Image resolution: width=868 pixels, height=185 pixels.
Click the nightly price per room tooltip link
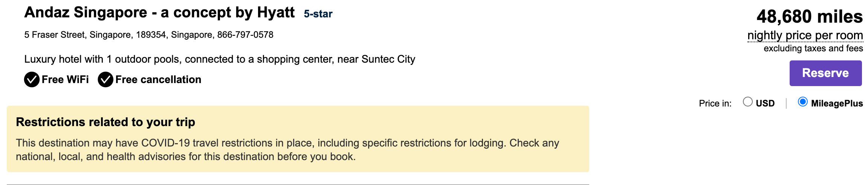coord(805,35)
